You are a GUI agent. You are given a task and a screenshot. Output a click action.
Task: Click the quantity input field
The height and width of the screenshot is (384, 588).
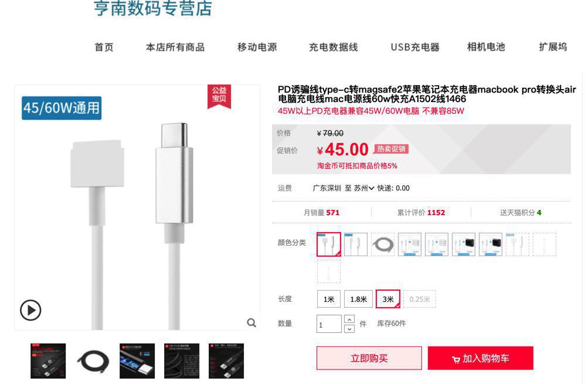coord(329,324)
